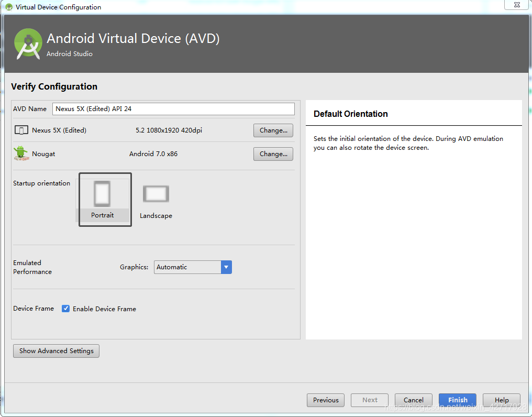Open the Graphics Automatic dropdown

193,267
